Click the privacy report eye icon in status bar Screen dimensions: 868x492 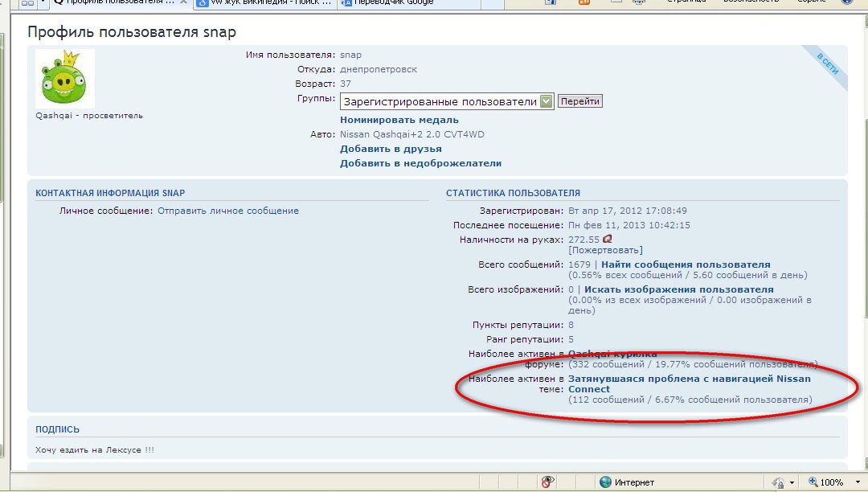pyautogui.click(x=548, y=482)
